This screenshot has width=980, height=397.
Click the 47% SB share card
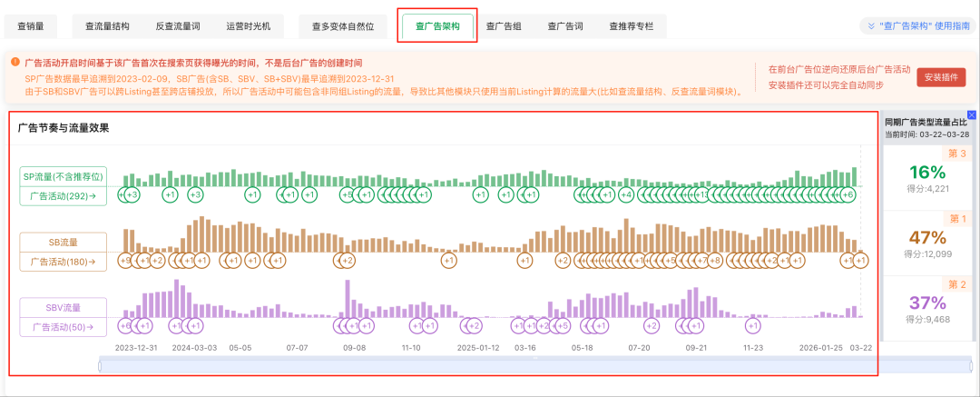[x=927, y=243]
